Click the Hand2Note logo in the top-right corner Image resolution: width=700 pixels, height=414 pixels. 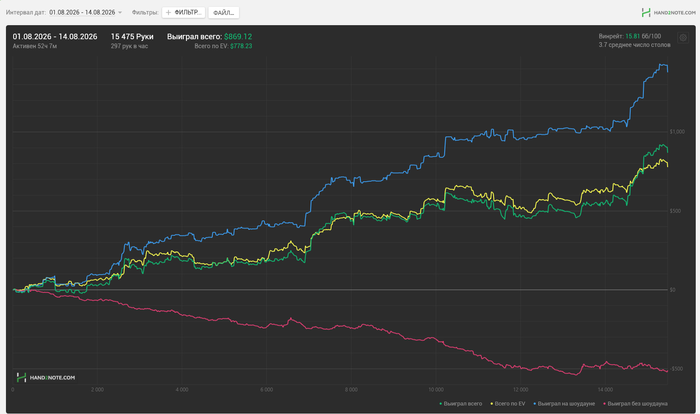pyautogui.click(x=668, y=13)
